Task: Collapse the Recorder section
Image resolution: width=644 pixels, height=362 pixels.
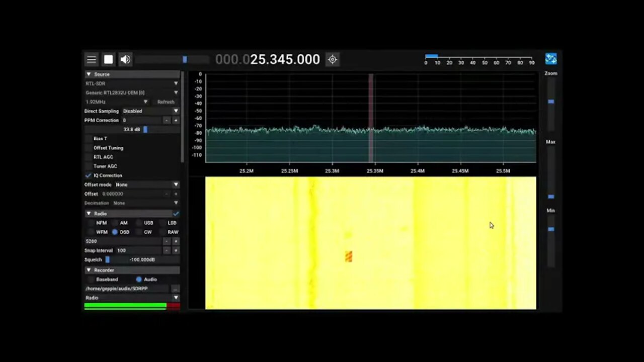Action: pos(132,270)
